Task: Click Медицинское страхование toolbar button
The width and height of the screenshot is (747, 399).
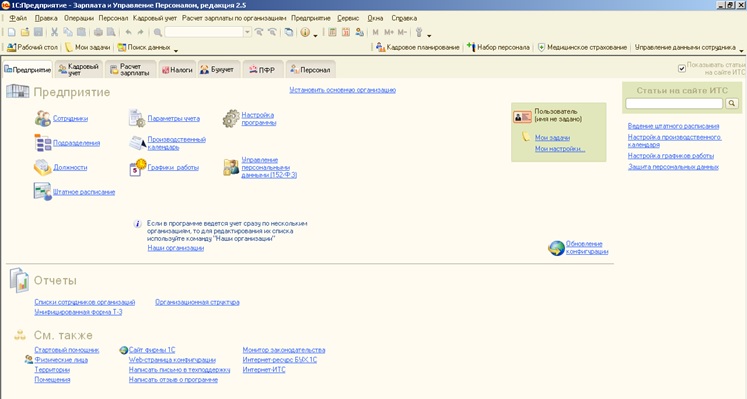Action: pyautogui.click(x=582, y=47)
